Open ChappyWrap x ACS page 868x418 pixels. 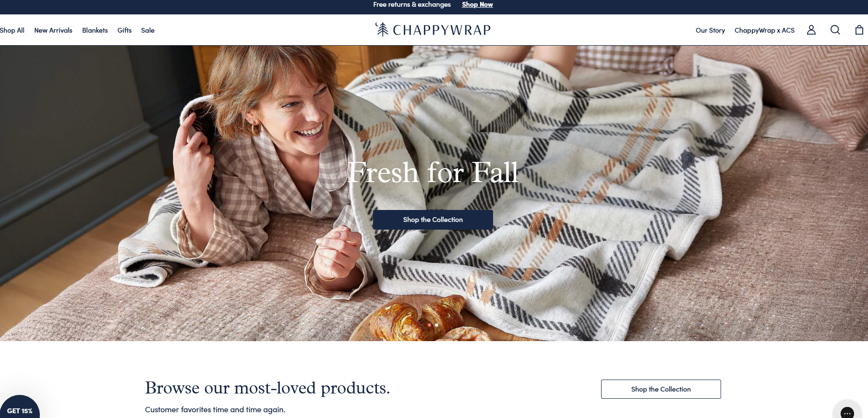[x=764, y=30]
